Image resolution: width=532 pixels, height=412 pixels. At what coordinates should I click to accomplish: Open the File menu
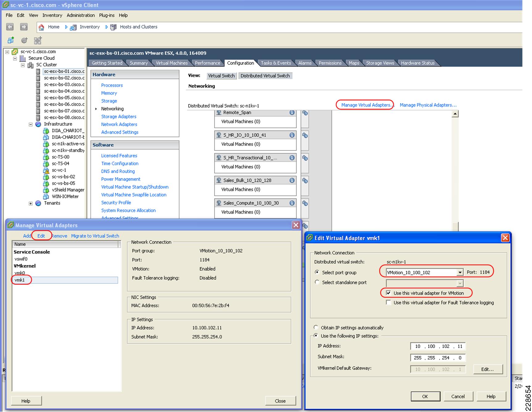[9, 15]
